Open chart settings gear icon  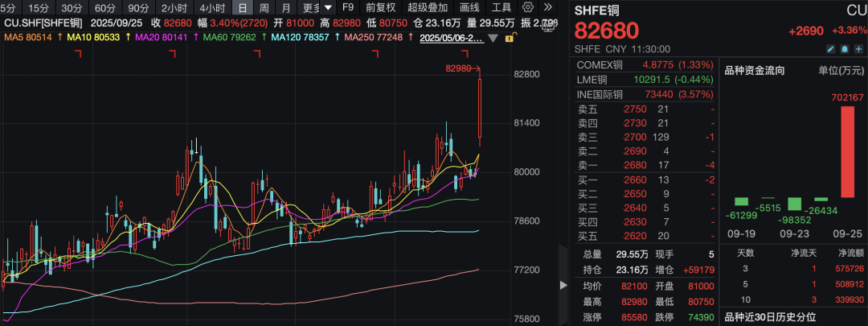tap(528, 7)
